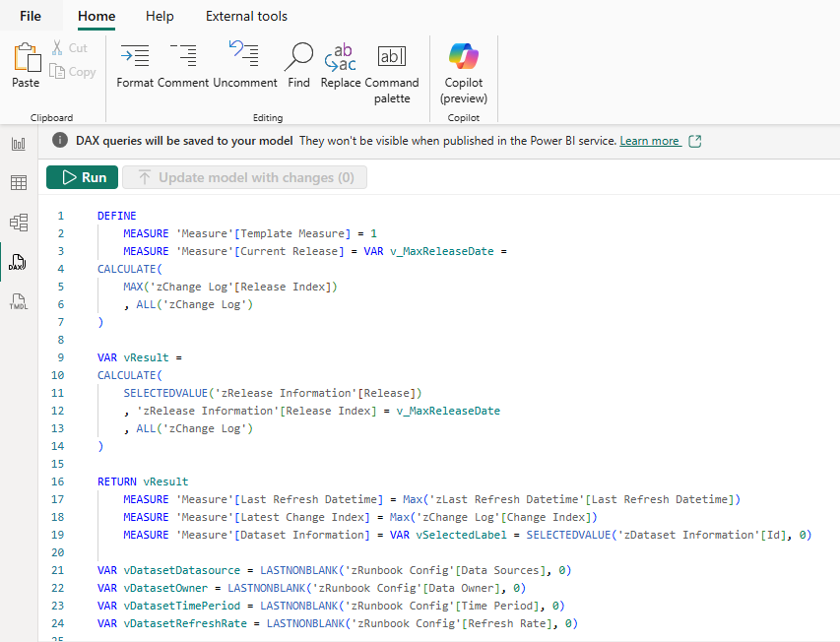Switch to Table view in left sidebar
840x642 pixels.
click(x=19, y=183)
